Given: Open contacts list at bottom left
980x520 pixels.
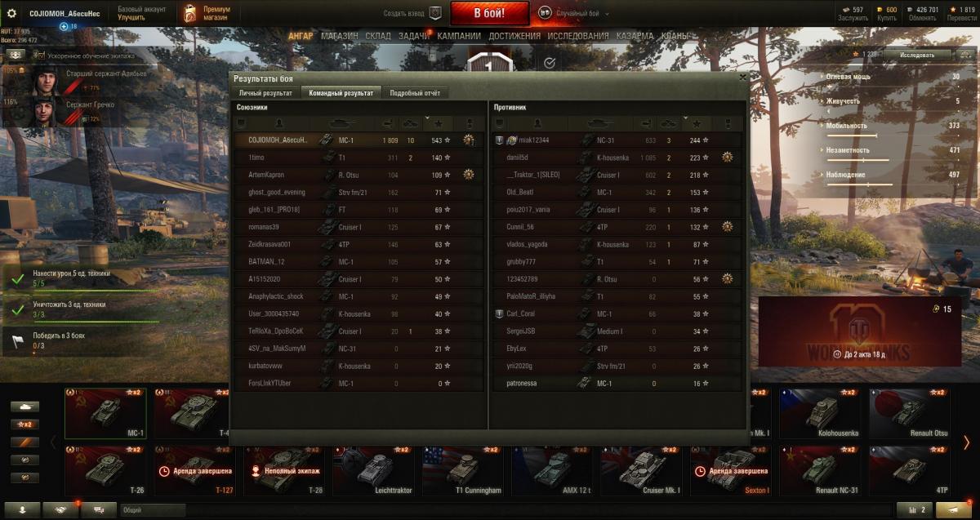Looking at the screenshot, I should coord(22,509).
